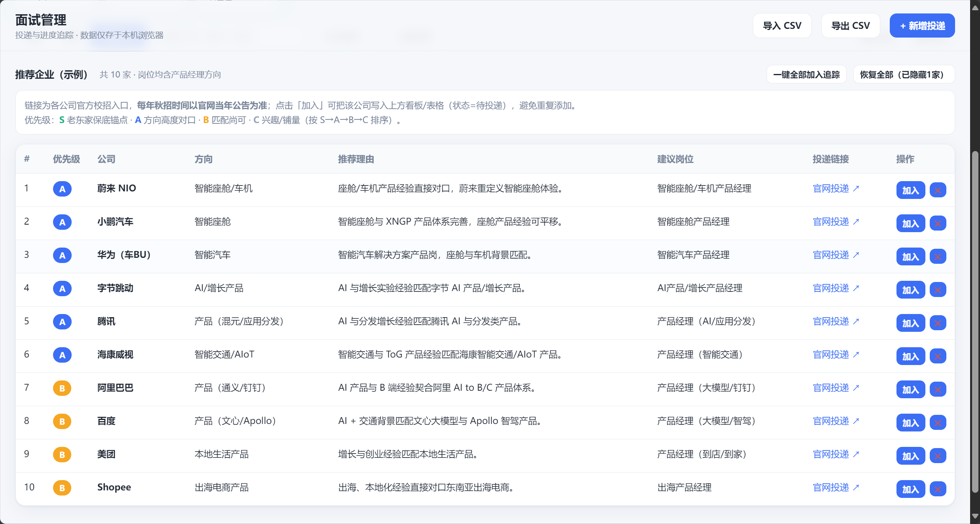
Task: Add 字节跳动 with 加入 button
Action: [910, 290]
